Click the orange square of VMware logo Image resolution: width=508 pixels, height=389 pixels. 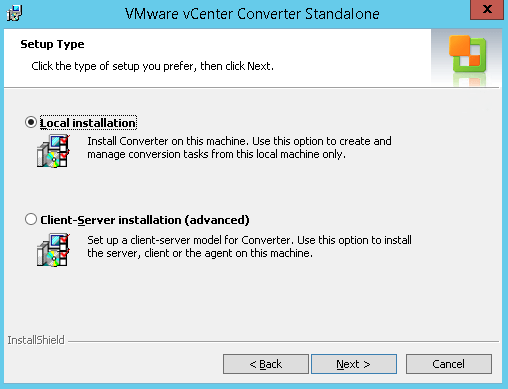[x=460, y=45]
